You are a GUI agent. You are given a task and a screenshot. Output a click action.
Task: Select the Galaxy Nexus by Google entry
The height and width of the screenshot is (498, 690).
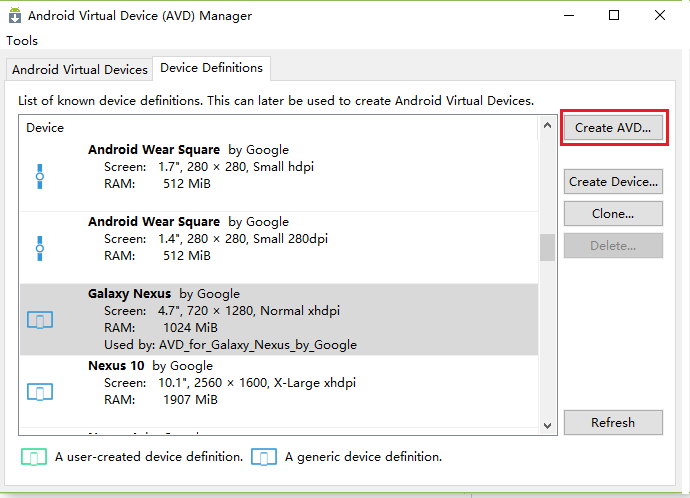tap(279, 319)
